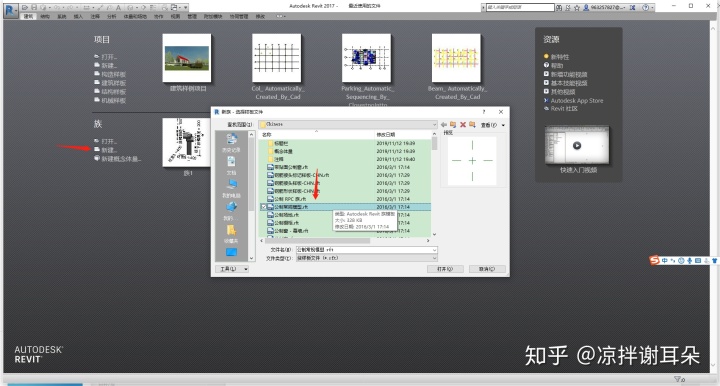
Task: Open the Revit application menu button
Action: tap(11, 10)
